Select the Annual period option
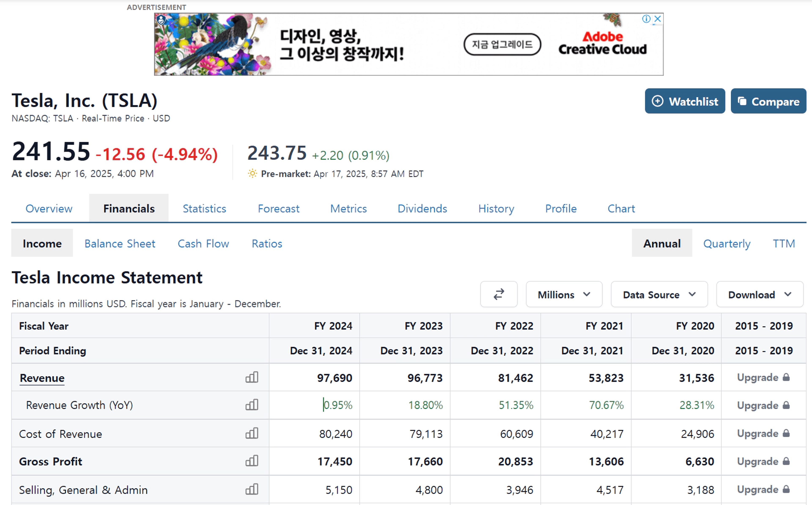The width and height of the screenshot is (812, 505). [661, 243]
